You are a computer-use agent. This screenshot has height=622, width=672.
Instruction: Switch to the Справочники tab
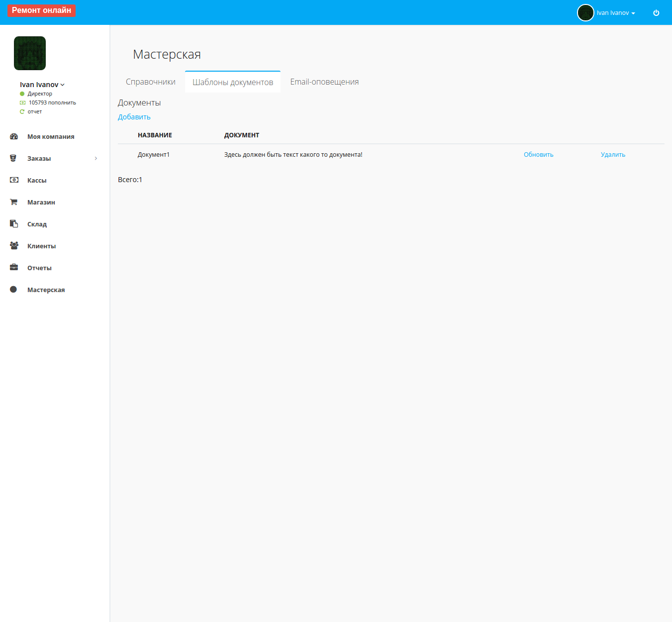pos(151,82)
